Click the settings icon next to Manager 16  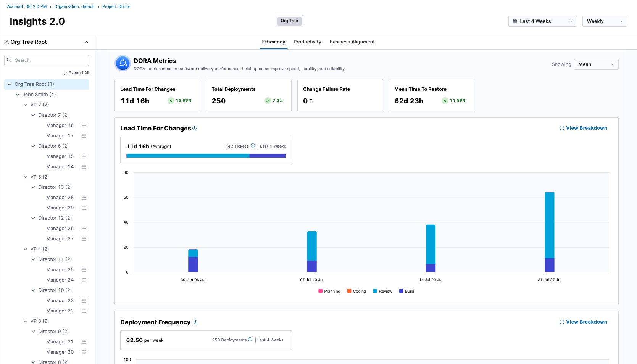(84, 126)
